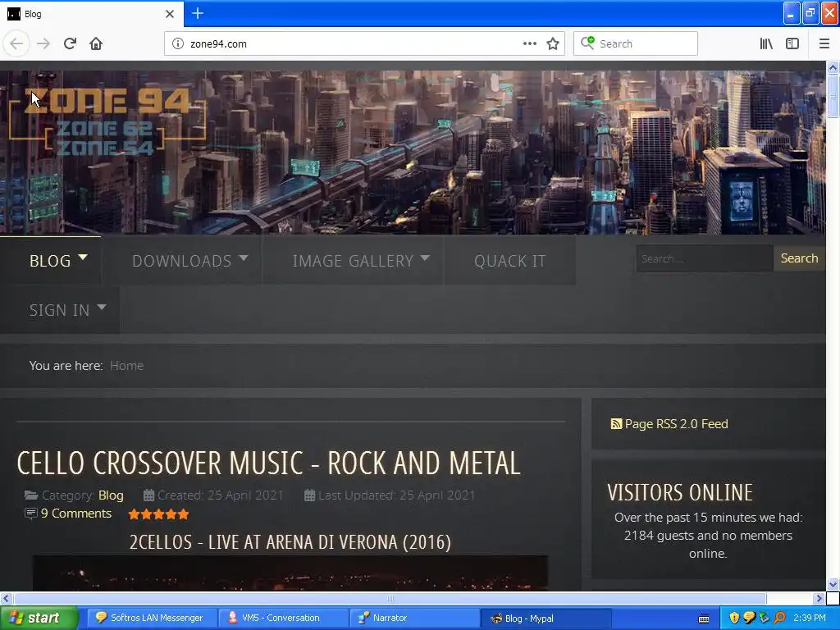Open a new browser tab
This screenshot has width=840, height=630.
click(198, 13)
